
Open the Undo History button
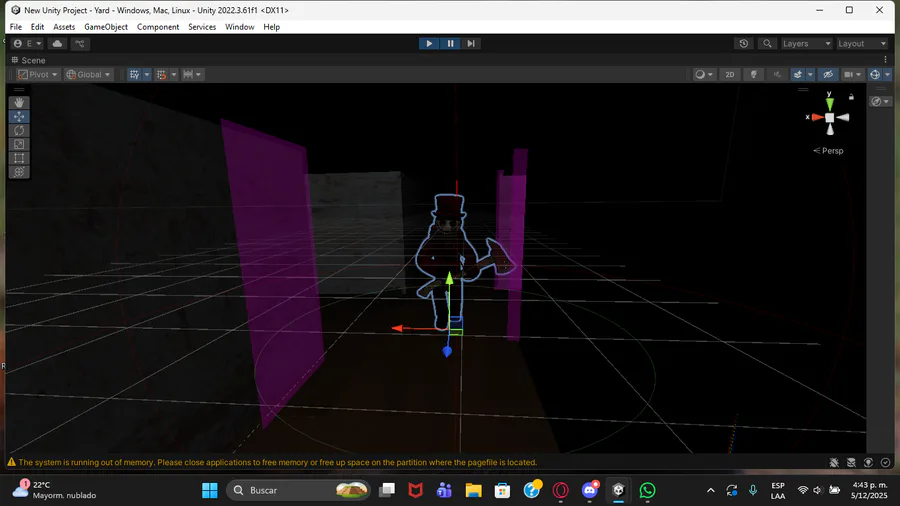click(744, 44)
